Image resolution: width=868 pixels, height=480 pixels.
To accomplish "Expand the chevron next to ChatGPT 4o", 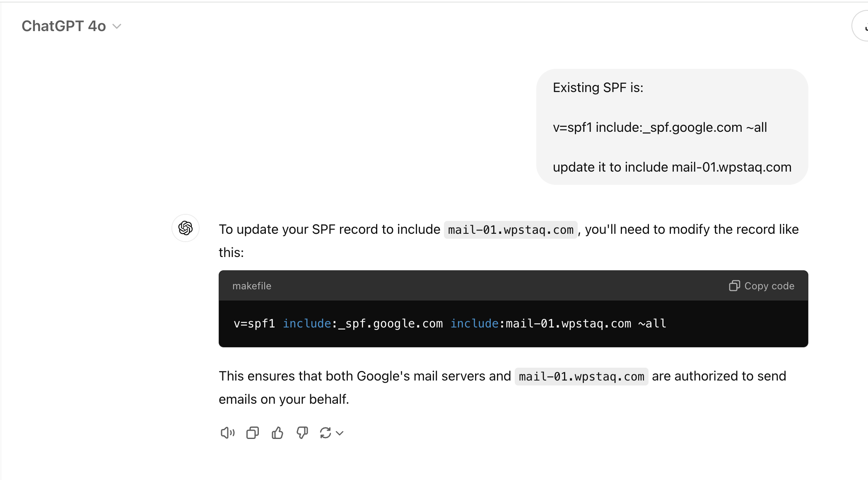I will click(x=117, y=27).
